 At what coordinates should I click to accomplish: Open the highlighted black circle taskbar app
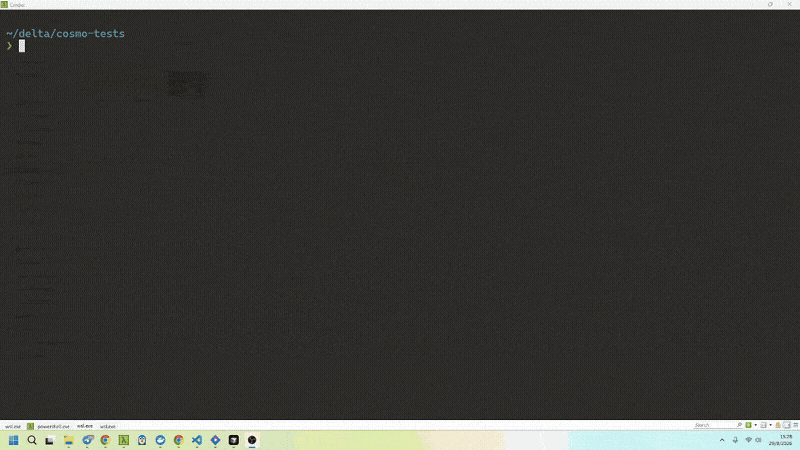(x=252, y=440)
